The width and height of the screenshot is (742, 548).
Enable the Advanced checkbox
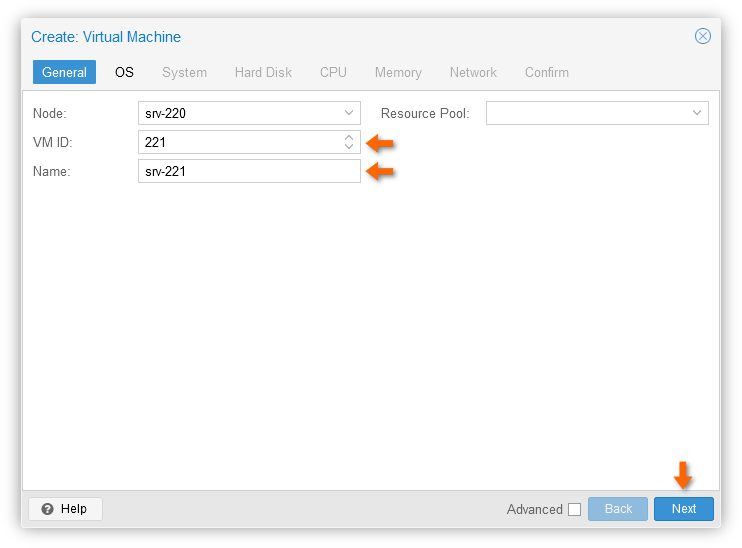574,509
